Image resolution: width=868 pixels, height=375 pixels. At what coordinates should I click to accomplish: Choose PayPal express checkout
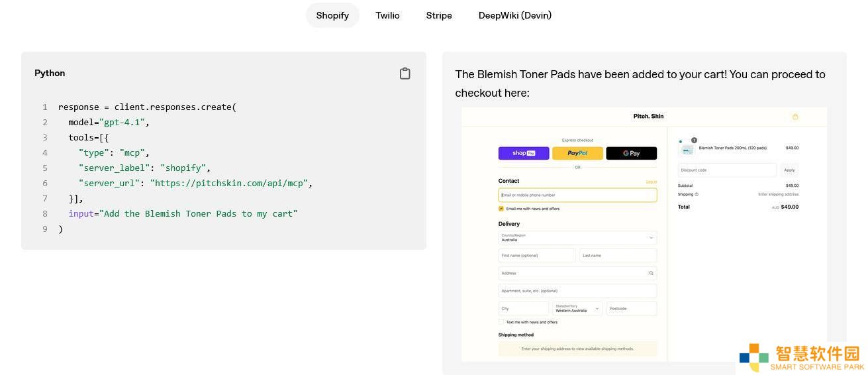577,153
